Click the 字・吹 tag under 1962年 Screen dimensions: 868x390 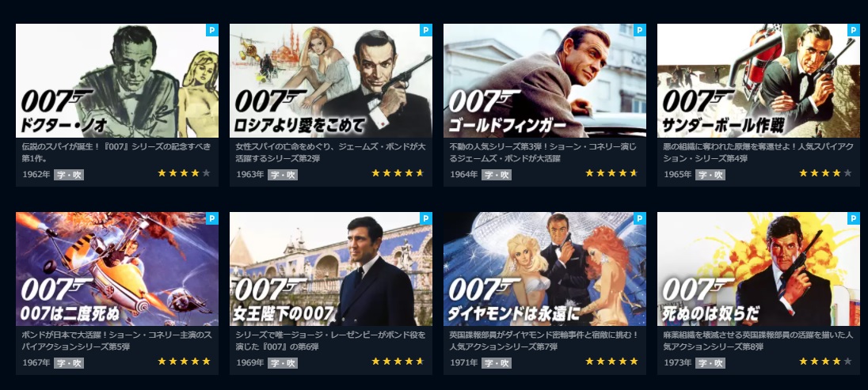[x=69, y=175]
